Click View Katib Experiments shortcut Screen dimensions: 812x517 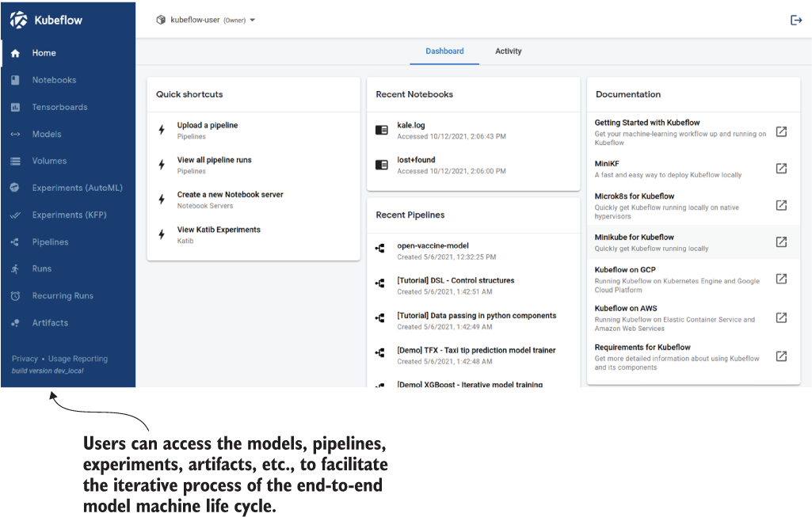click(x=254, y=234)
